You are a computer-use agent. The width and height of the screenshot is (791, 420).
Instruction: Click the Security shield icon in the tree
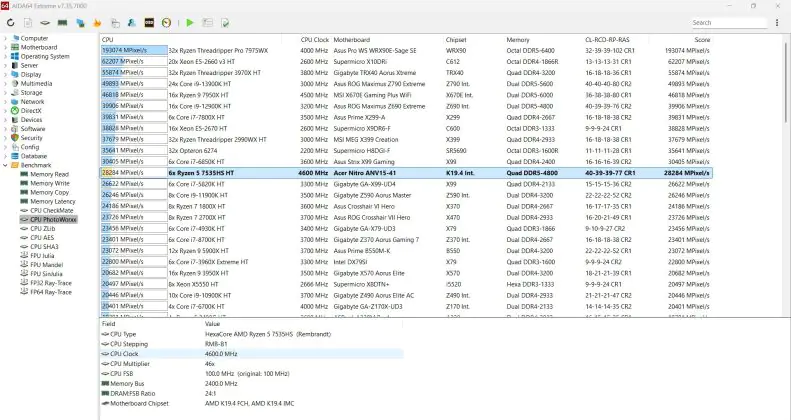(15, 138)
